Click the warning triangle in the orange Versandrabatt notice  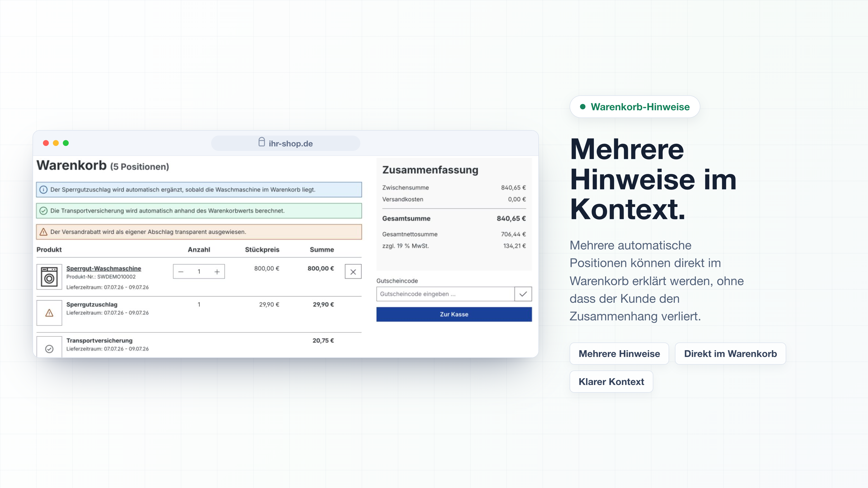pos(43,232)
